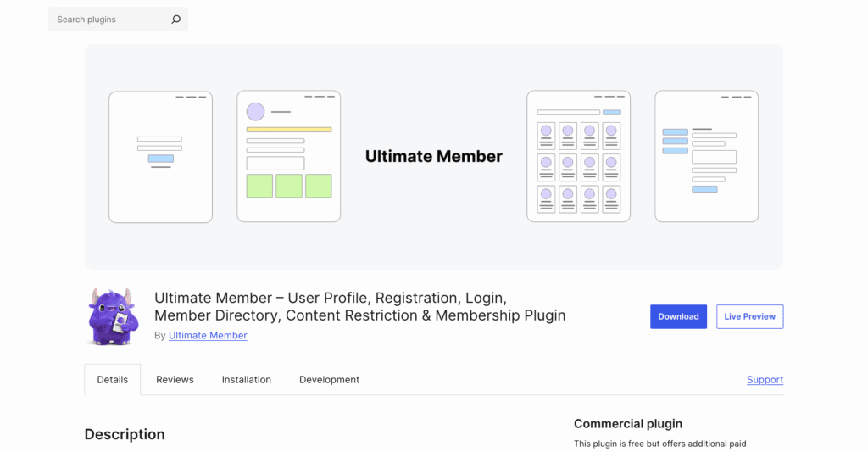Click the Description heading
This screenshot has width=868, height=452.
[x=125, y=434]
